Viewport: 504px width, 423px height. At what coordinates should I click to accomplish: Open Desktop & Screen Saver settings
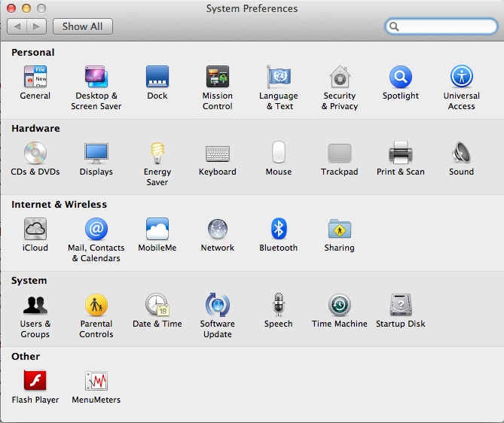(96, 78)
